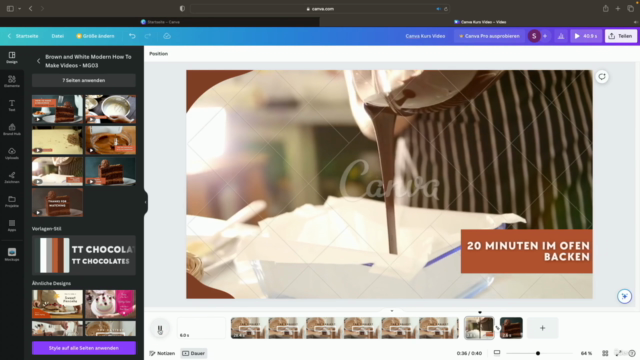This screenshot has width=640, height=360.
Task: Click the undo arrow icon
Action: tap(132, 36)
